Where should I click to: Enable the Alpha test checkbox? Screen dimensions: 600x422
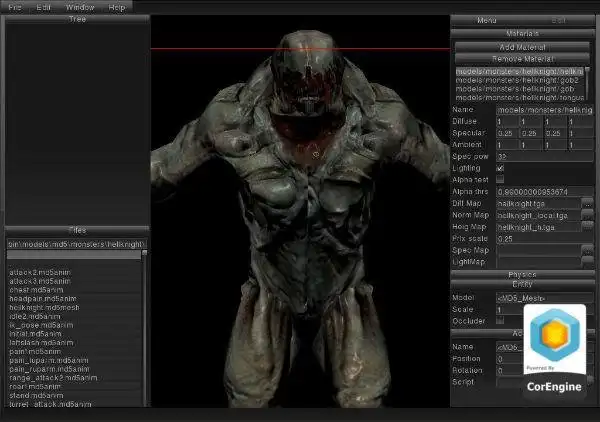pos(500,179)
